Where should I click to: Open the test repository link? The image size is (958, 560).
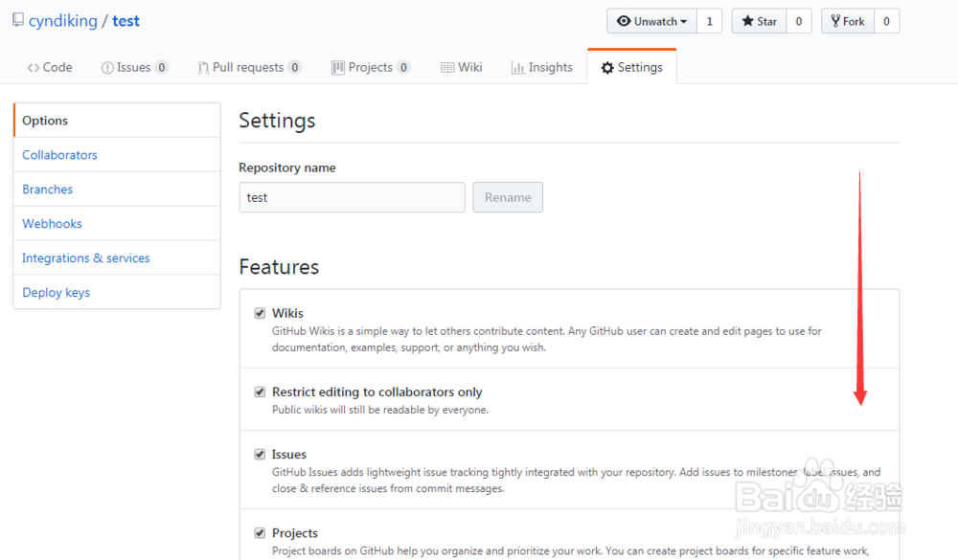[125, 21]
